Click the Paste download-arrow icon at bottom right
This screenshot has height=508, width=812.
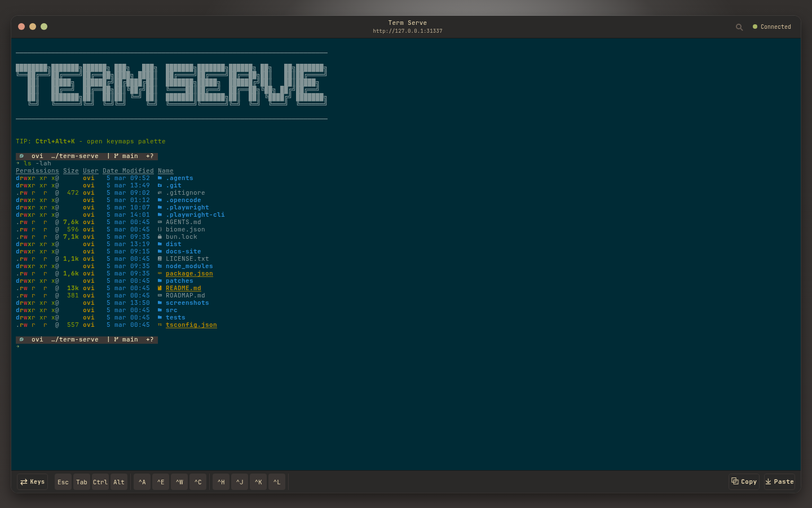(767, 481)
